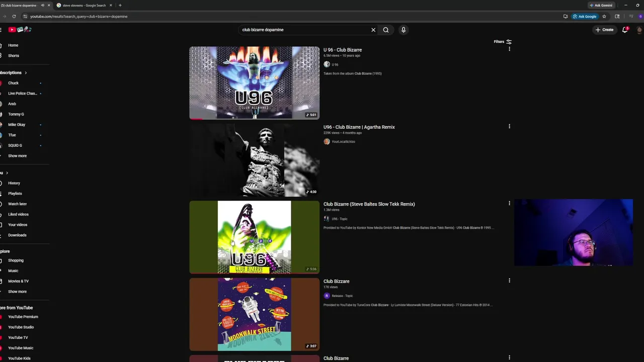
Task: Open Movies & TV in Explore
Action: [x=18, y=281]
